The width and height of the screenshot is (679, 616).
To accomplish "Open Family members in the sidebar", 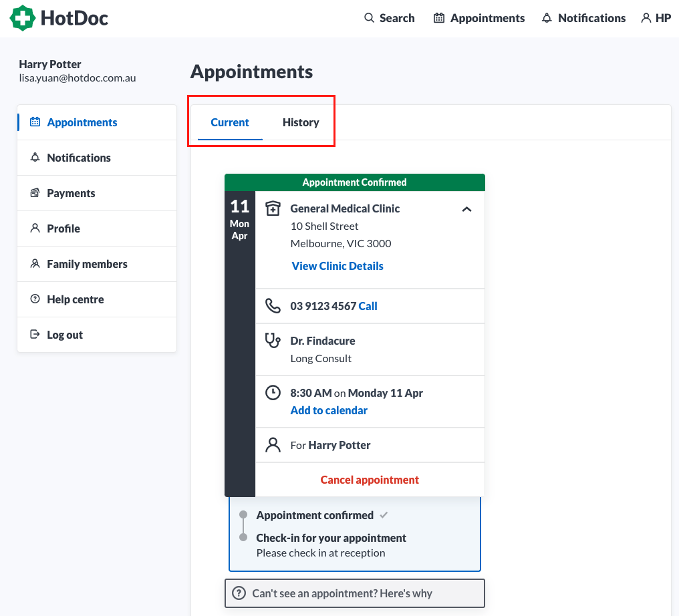I will 96,264.
